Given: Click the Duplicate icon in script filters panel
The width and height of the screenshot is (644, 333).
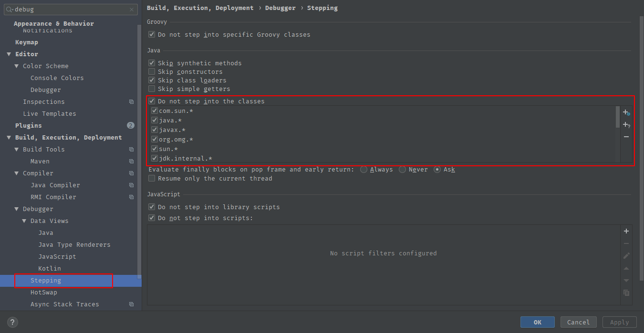Looking at the screenshot, I should click(x=626, y=293).
